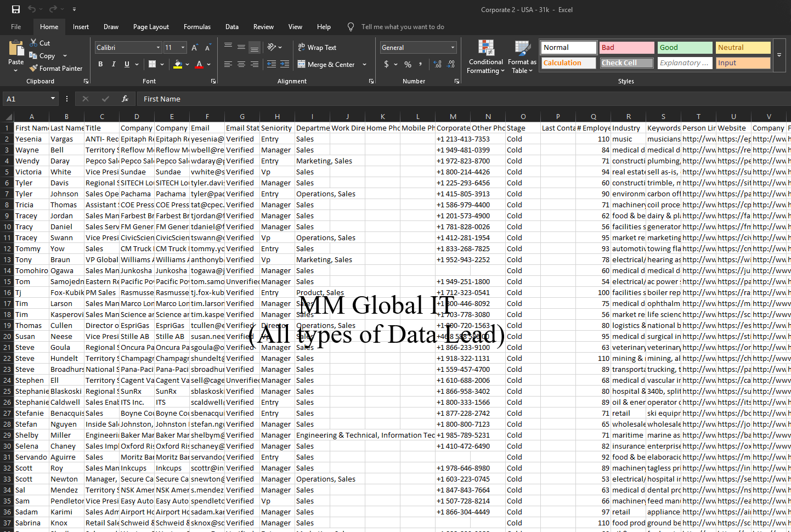The image size is (791, 532).
Task: Expand the Fill Color dropdown arrow
Action: [188, 64]
